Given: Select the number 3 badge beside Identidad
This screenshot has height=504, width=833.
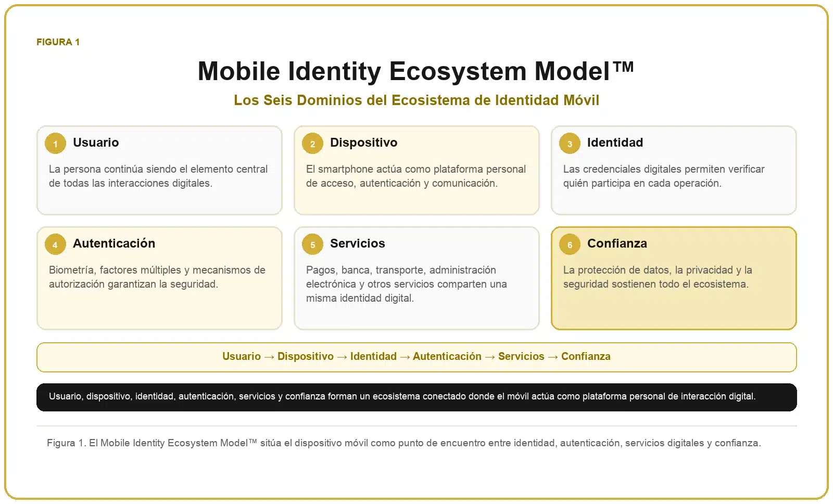Looking at the screenshot, I should click(570, 144).
